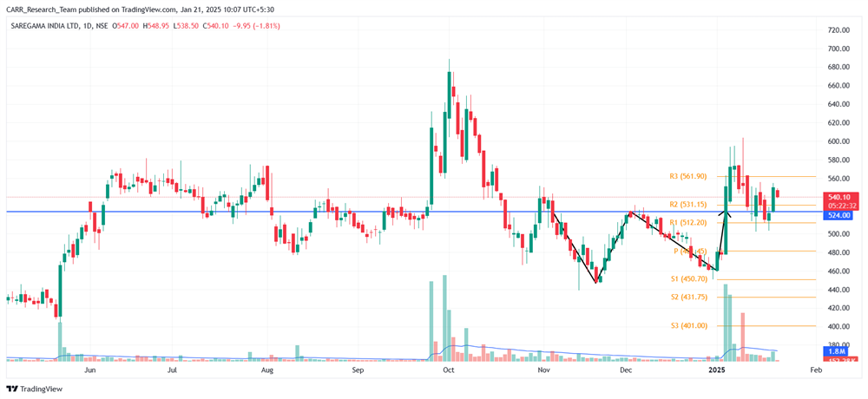
Task: Click the 600.00 price axis label
Action: (839, 141)
